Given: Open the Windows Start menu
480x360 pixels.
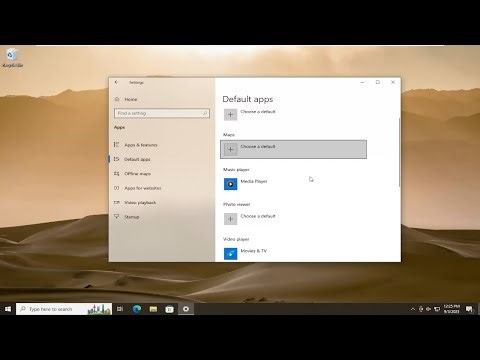Looking at the screenshot, I should click(x=8, y=309).
